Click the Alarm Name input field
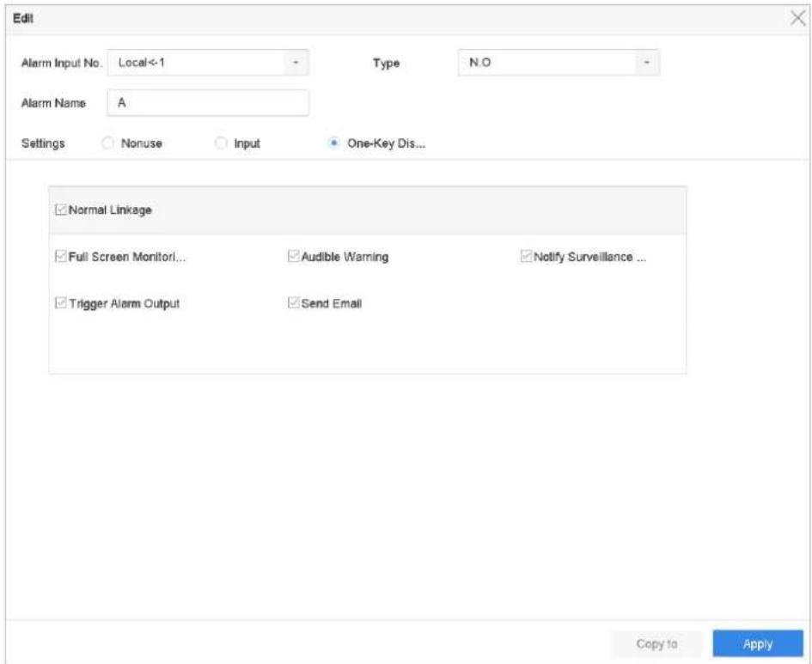 pos(208,103)
